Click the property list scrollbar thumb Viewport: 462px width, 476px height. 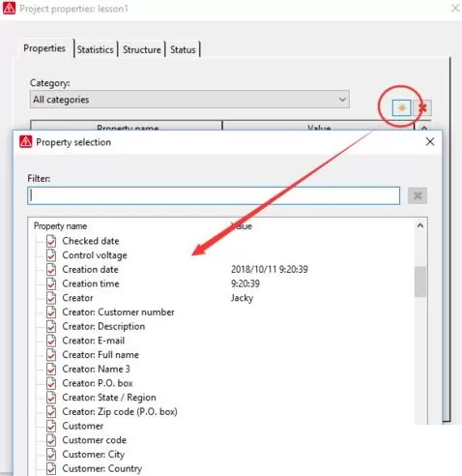420,282
